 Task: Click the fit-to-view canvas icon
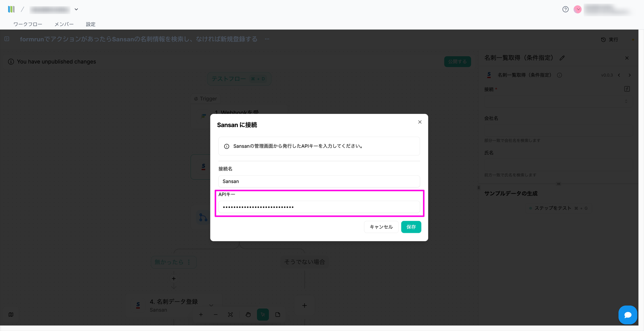coord(230,315)
